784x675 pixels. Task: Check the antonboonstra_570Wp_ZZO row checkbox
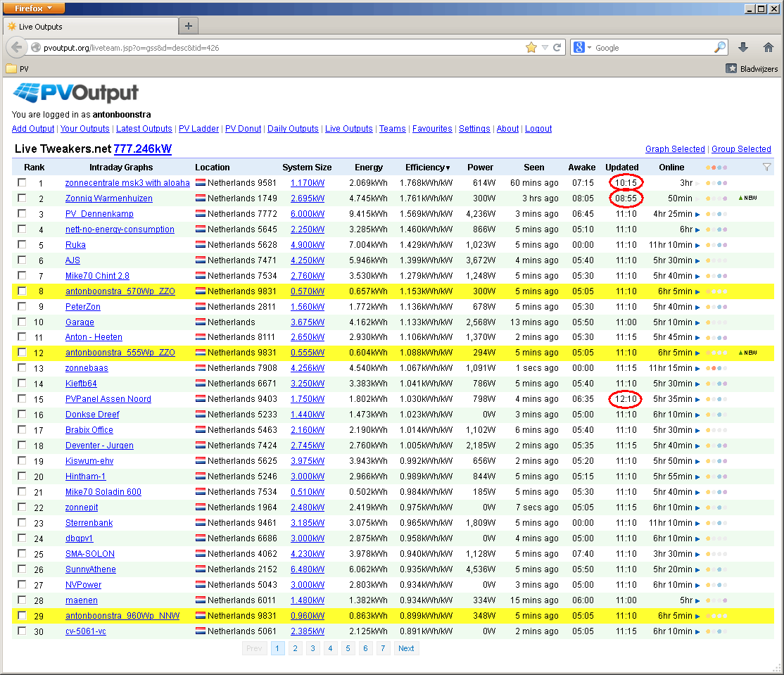22,291
